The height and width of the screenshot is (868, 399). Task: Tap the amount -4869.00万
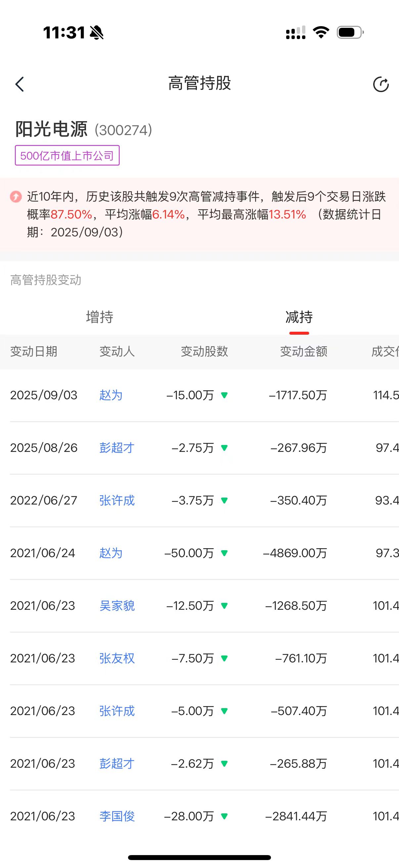point(295,553)
